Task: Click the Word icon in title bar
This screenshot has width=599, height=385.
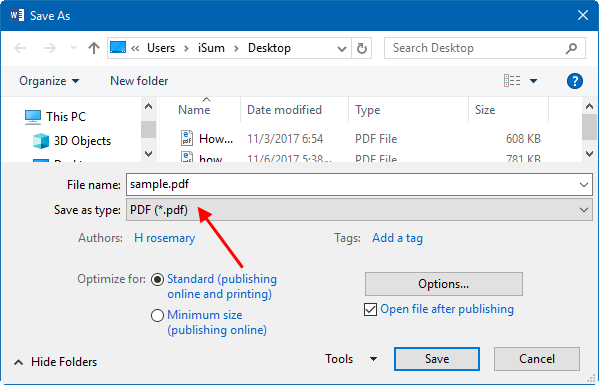Action: (17, 15)
